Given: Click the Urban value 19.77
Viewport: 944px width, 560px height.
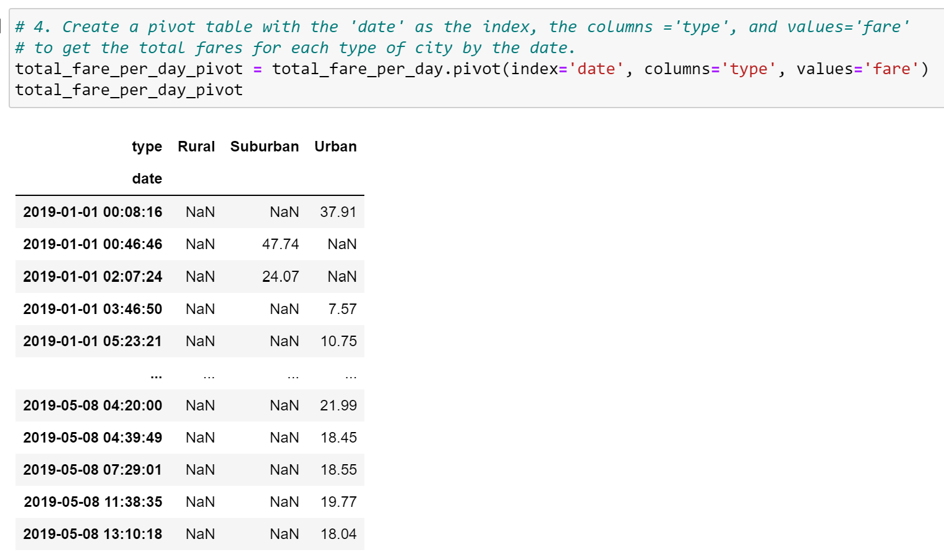Looking at the screenshot, I should click(x=338, y=502).
